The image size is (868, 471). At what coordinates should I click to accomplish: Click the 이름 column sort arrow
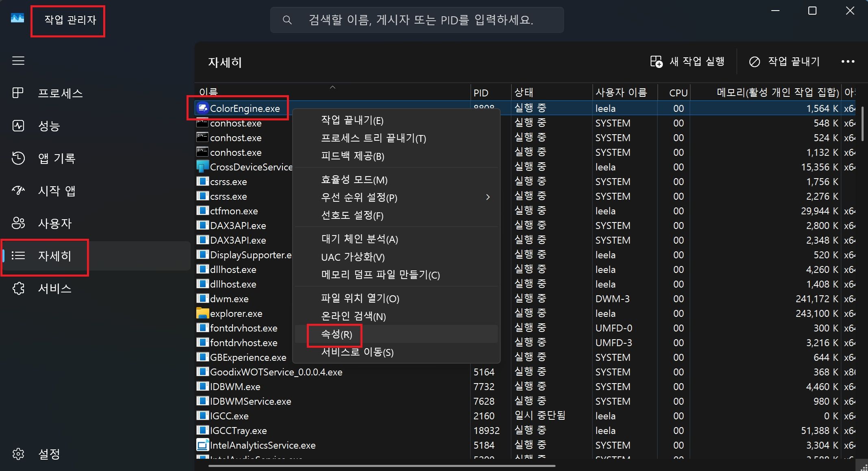tap(332, 87)
